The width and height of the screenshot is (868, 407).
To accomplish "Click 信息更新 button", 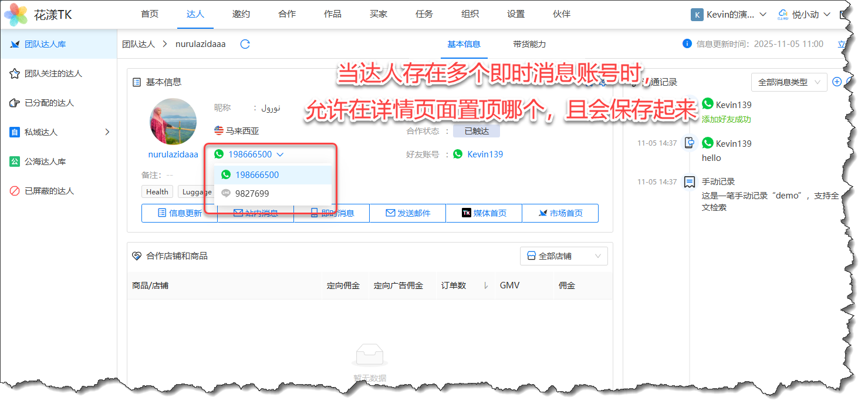I will pos(180,213).
